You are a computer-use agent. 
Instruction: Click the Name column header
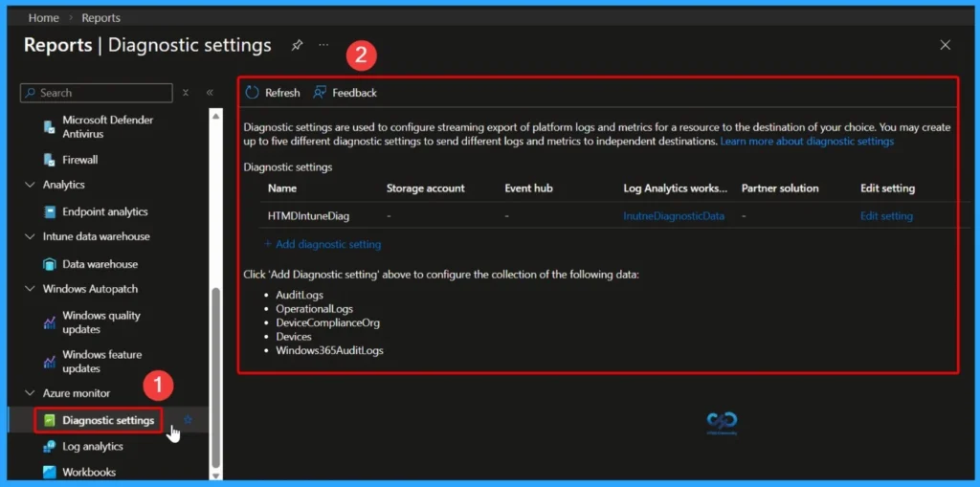click(x=282, y=188)
